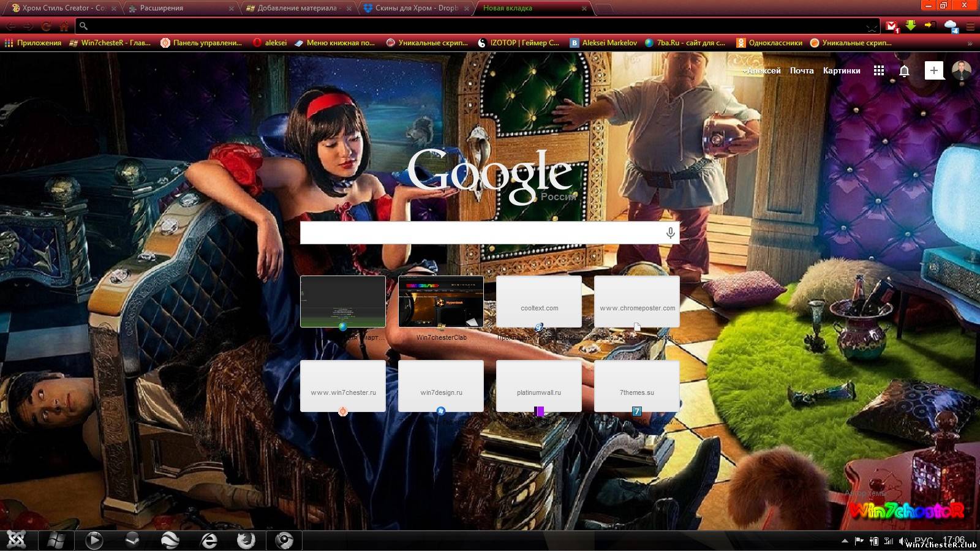Click the browser forward arrow
The image size is (980, 551).
pos(28,26)
